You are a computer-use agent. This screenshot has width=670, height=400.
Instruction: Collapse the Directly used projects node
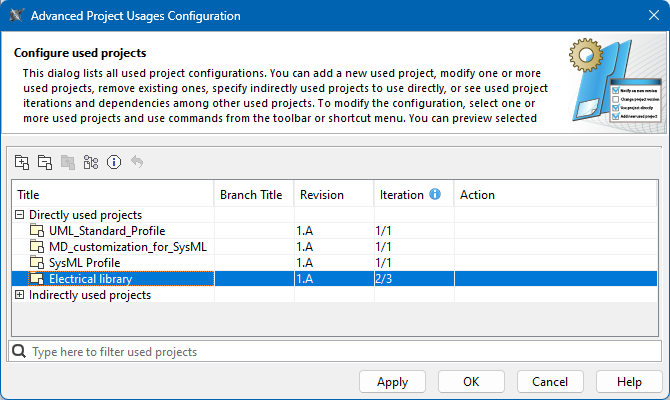19,215
